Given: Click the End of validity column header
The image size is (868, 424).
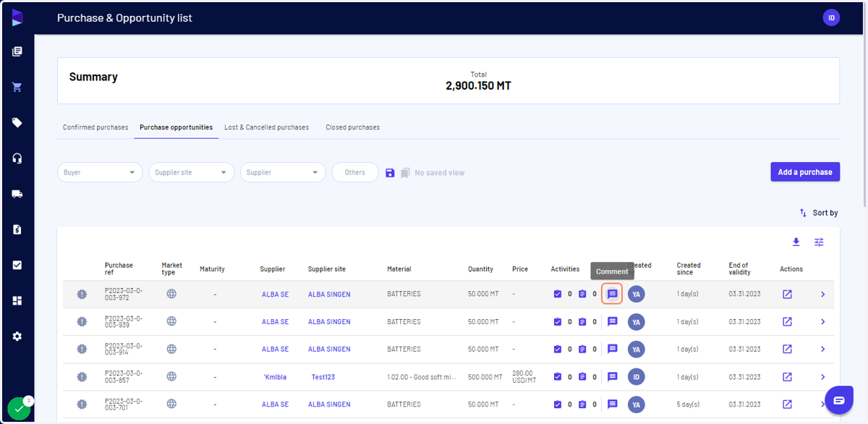Looking at the screenshot, I should pos(739,269).
